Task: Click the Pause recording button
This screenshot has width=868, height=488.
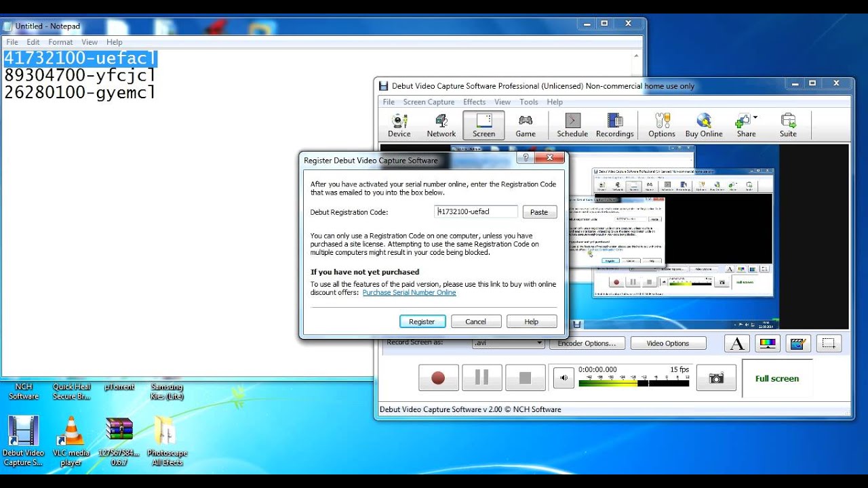Action: (481, 378)
